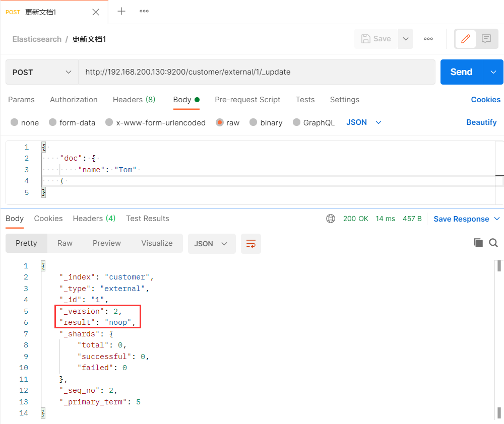This screenshot has height=424, width=504.
Task: Open the response Cookies tab
Action: 48,219
